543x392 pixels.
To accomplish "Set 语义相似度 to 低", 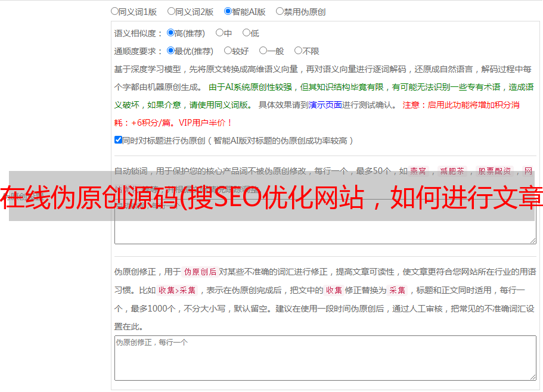I will 246,33.
